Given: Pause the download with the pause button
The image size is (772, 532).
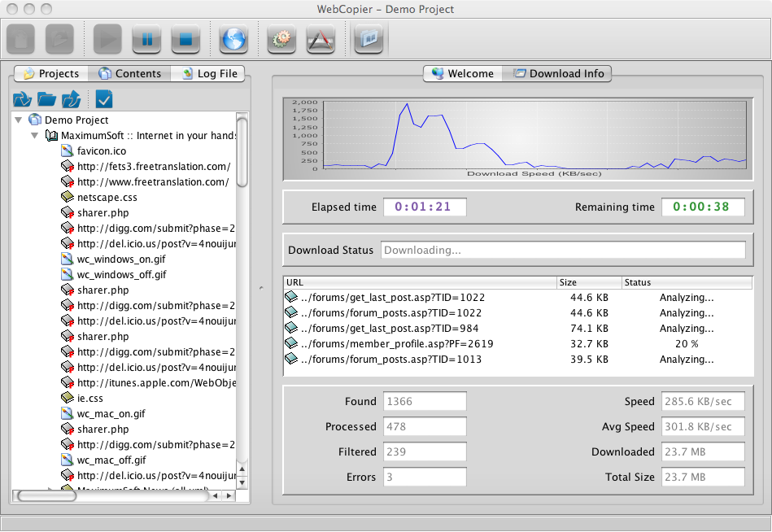Looking at the screenshot, I should pyautogui.click(x=146, y=38).
